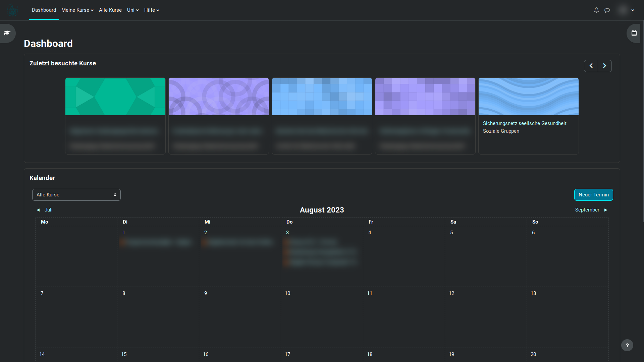Viewport: 644px width, 362px height.
Task: Click the app logo icon top left
Action: [x=12, y=10]
